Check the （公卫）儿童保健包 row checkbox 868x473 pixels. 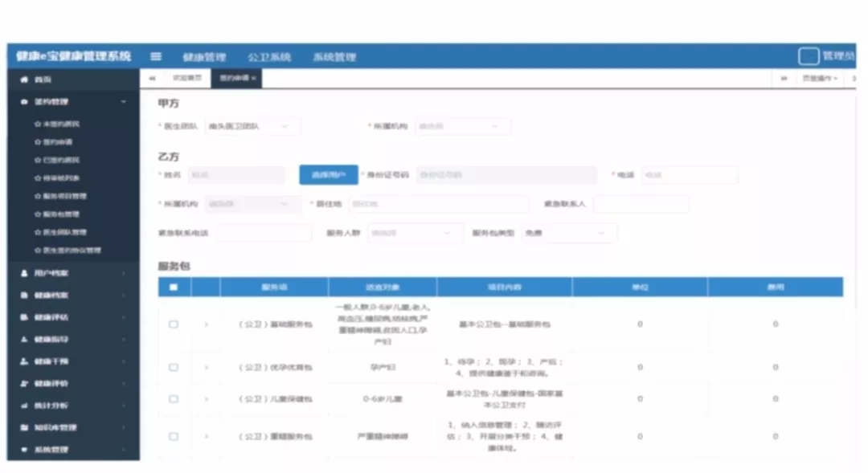[173, 399]
